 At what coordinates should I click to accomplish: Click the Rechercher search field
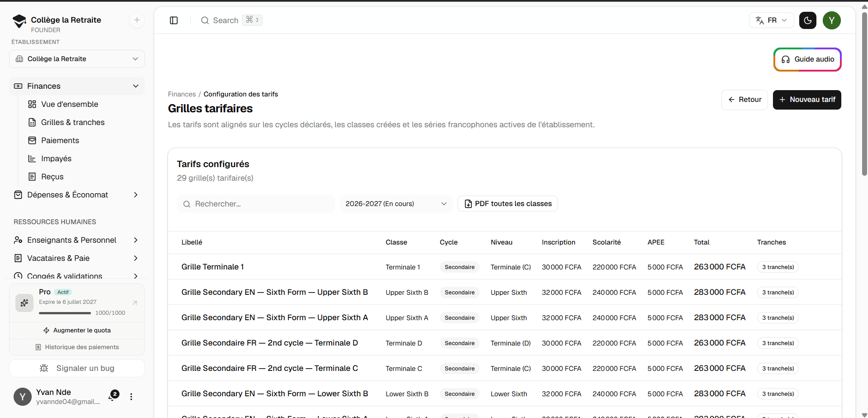coord(256,204)
